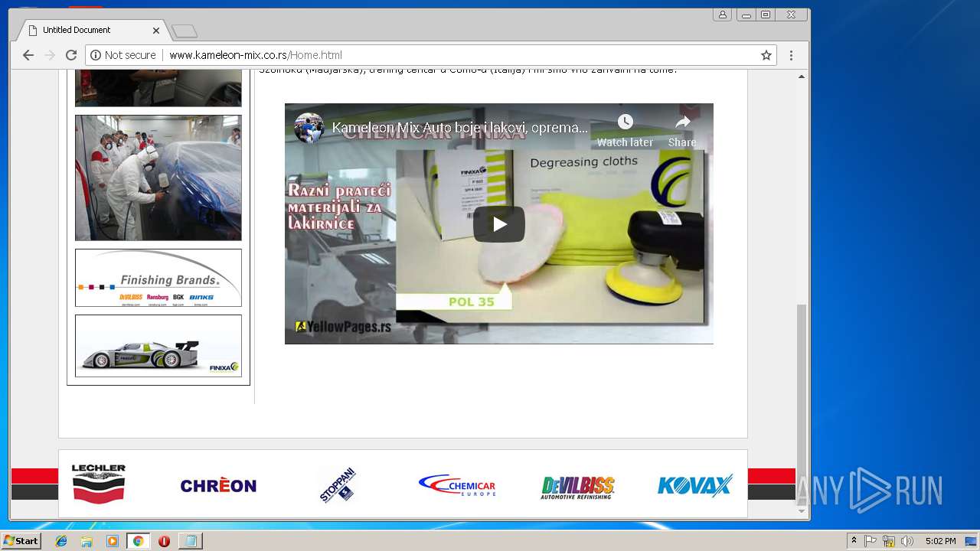Open the spray painting workshop photo
This screenshot has height=551, width=980.
(158, 178)
